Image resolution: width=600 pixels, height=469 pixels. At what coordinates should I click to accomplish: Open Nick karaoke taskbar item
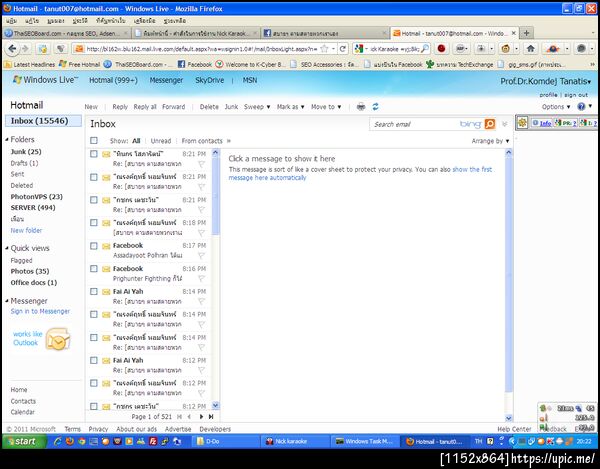point(296,441)
